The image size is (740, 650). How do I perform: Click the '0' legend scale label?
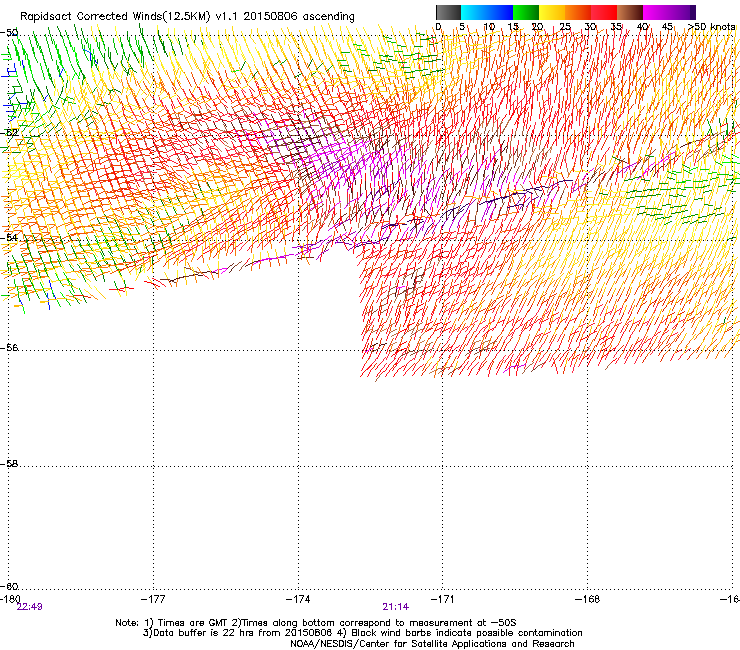click(438, 26)
